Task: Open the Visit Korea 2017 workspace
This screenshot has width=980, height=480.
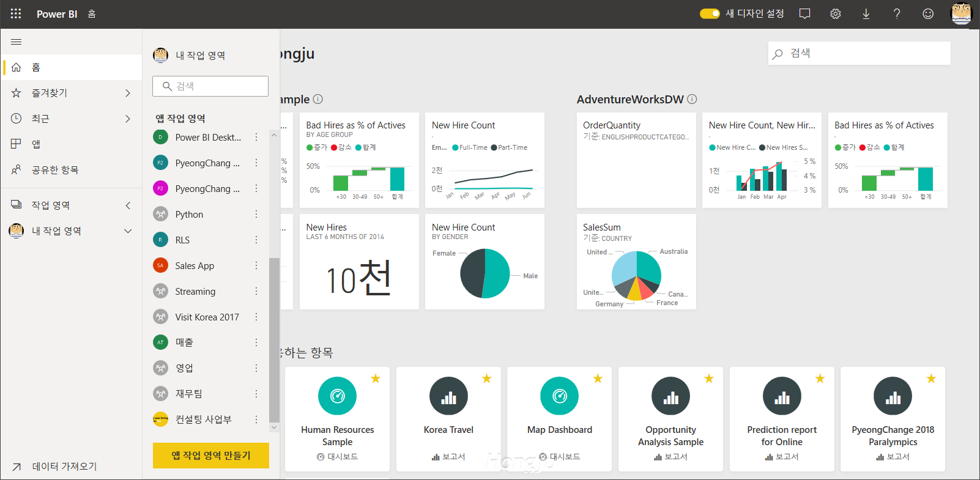Action: [207, 317]
